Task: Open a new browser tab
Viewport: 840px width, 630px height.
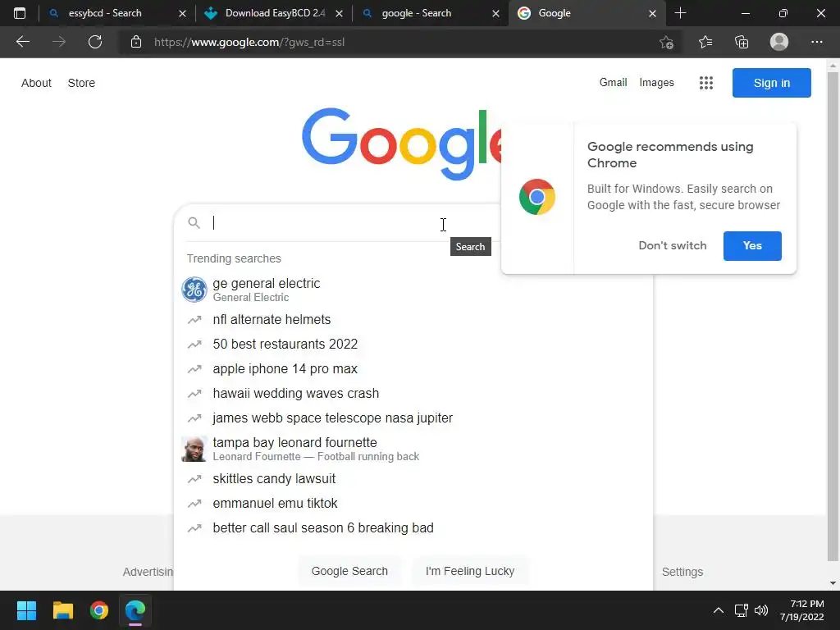Action: pos(680,13)
